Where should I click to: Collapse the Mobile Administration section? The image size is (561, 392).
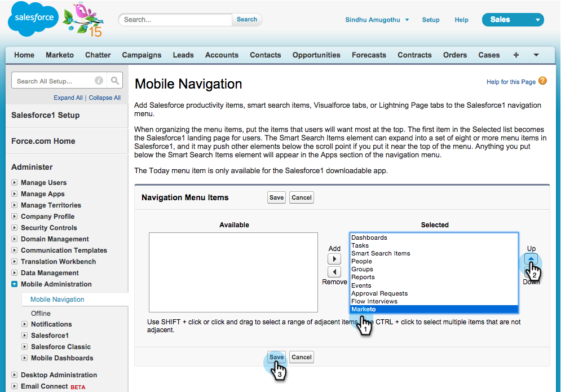pos(14,284)
